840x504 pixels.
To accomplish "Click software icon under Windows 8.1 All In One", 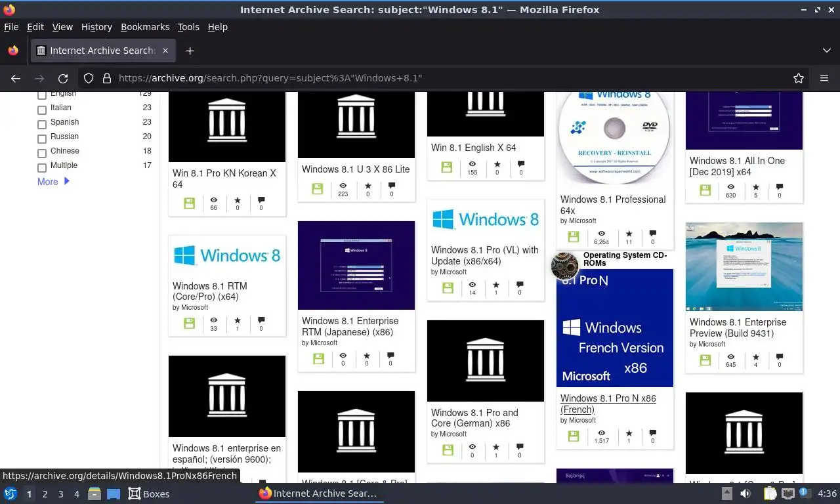I will 705,190.
